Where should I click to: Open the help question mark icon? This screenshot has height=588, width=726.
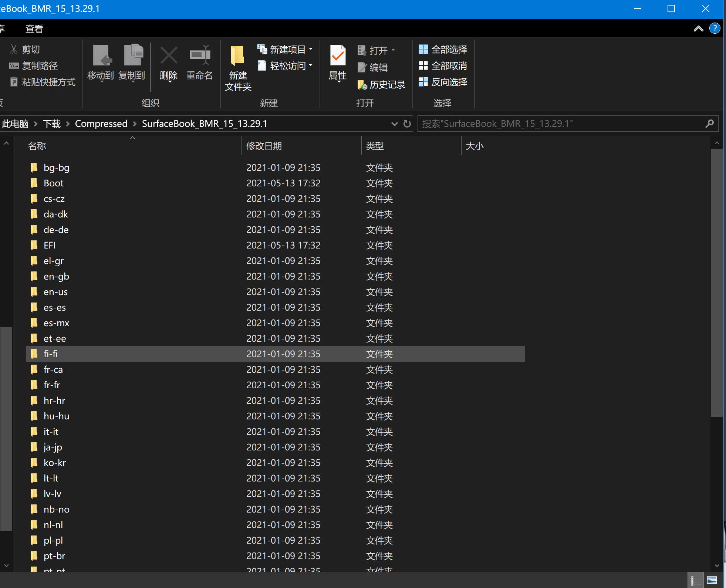click(x=715, y=28)
